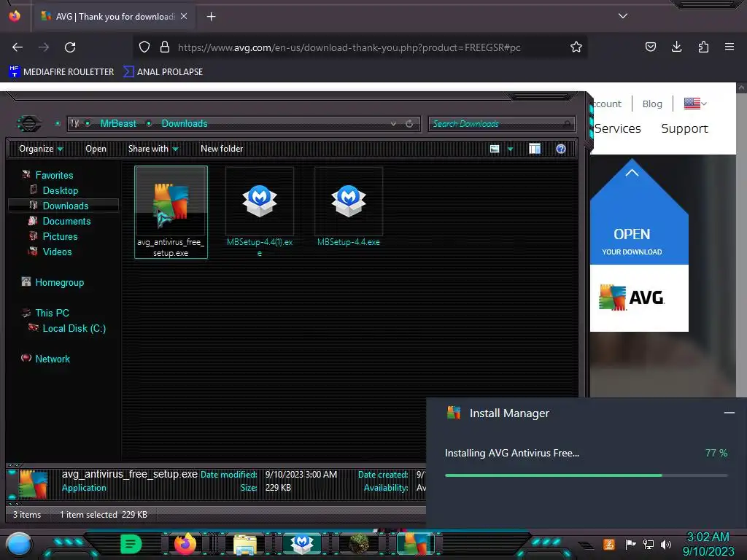Open the Share with dropdown menu
Viewport: 747px width, 560px height.
[153, 149]
